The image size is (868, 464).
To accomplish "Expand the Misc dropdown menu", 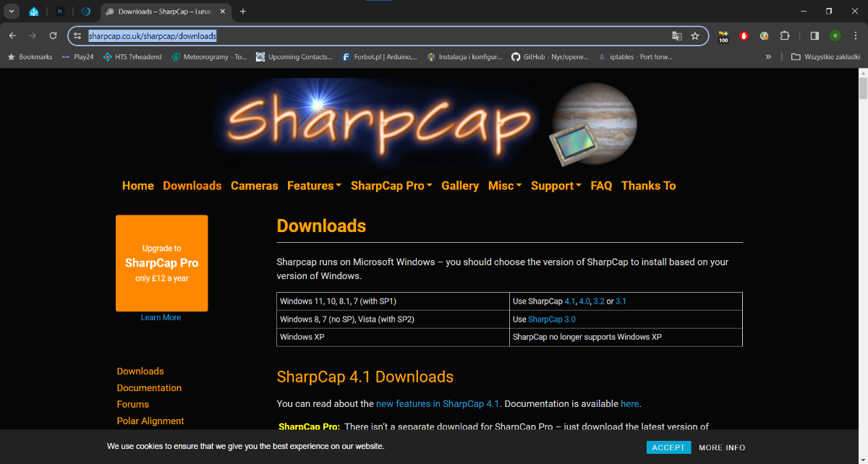I will click(505, 186).
